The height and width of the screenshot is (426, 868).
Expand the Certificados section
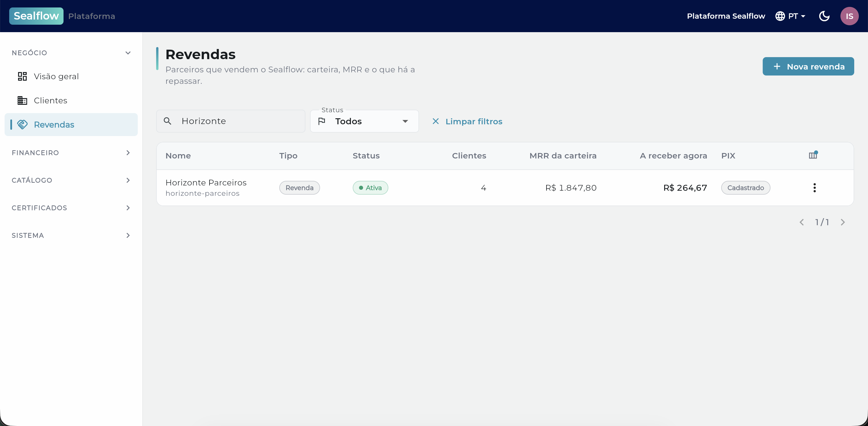(x=71, y=208)
